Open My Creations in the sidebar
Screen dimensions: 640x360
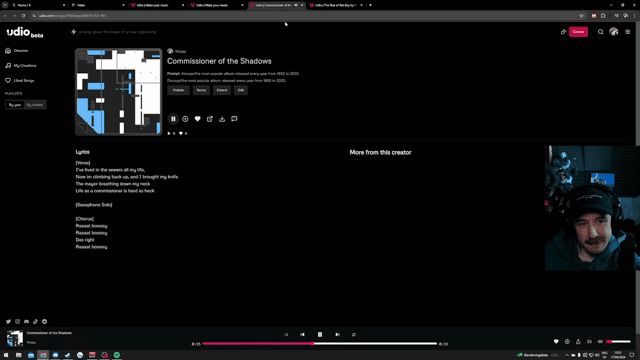point(20,65)
